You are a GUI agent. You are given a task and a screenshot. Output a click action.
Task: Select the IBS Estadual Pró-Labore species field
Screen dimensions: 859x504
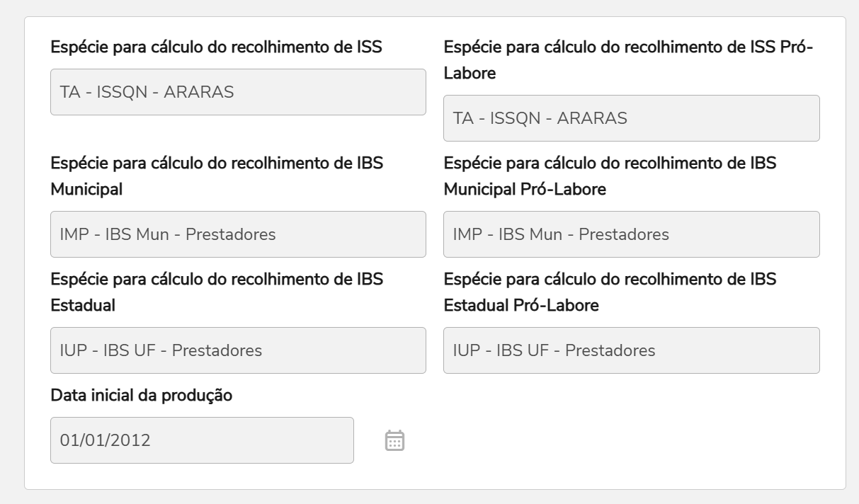[x=631, y=350]
